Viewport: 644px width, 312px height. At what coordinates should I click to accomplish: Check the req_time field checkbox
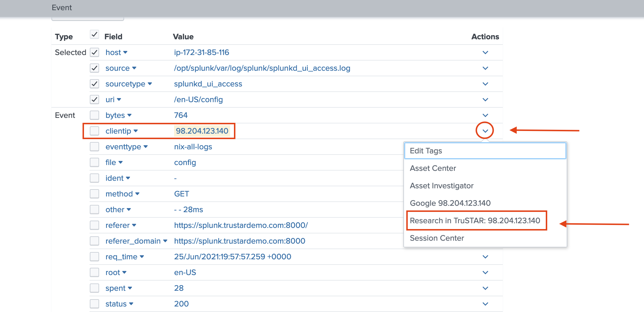[94, 257]
